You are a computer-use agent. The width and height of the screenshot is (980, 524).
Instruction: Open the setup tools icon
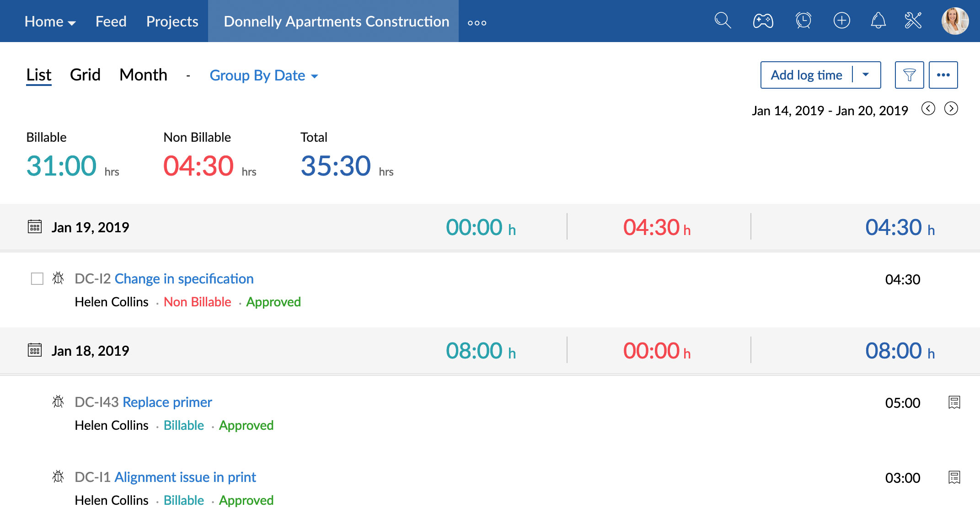pyautogui.click(x=913, y=21)
